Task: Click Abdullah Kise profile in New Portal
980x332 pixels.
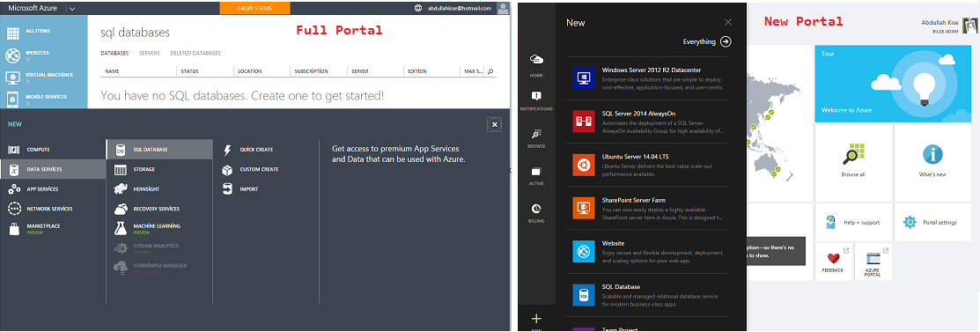Action: [x=949, y=26]
